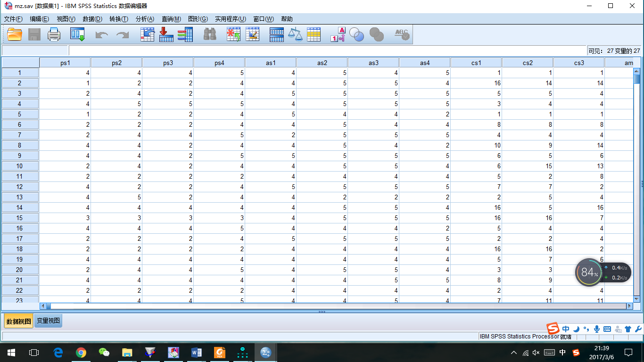The image size is (644, 362).
Task: Click the 84% floating monitor widget
Action: click(x=589, y=272)
